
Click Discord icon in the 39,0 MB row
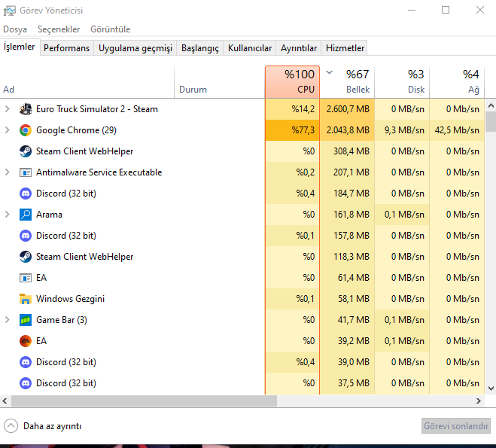click(x=26, y=362)
